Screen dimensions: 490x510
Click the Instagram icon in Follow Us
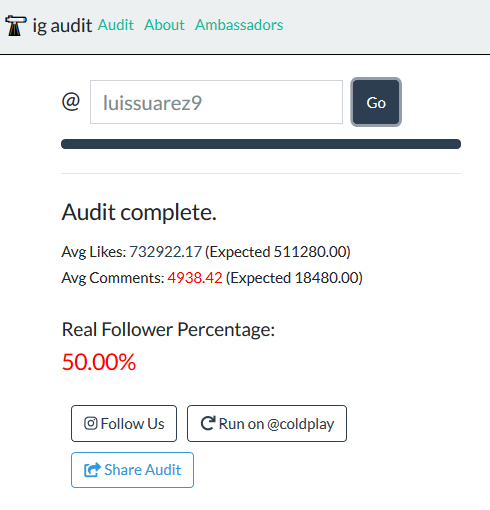90,423
